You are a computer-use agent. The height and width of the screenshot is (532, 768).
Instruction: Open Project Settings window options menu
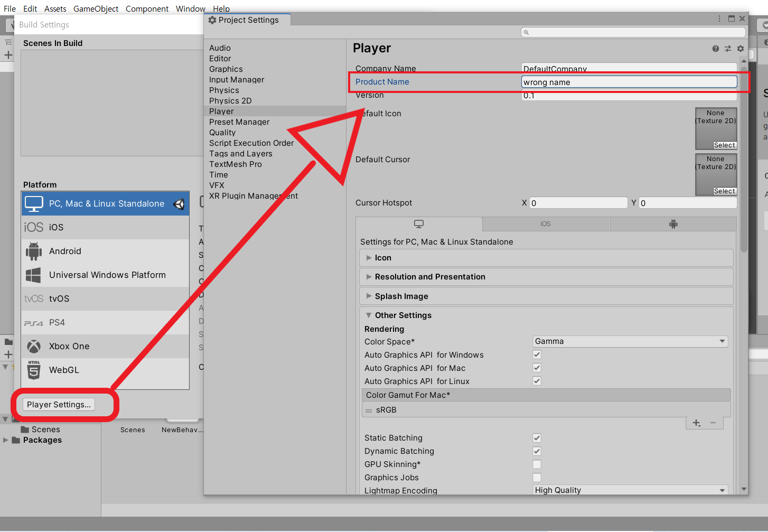[x=719, y=18]
